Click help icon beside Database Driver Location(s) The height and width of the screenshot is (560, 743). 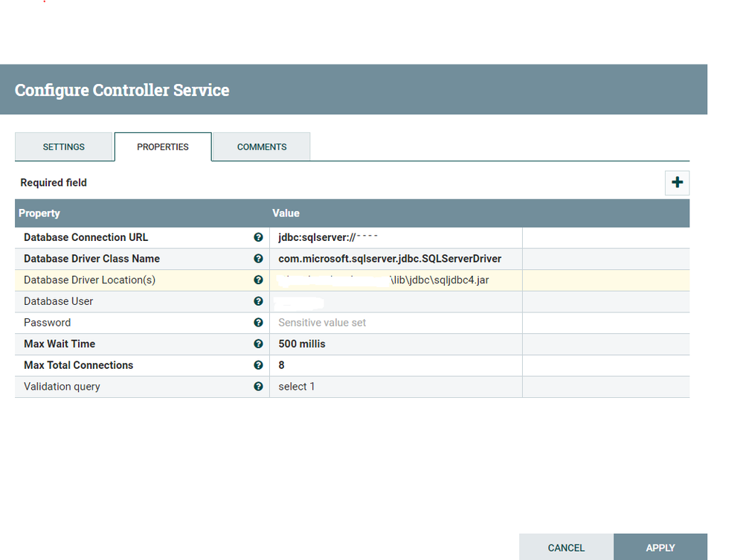(x=258, y=280)
